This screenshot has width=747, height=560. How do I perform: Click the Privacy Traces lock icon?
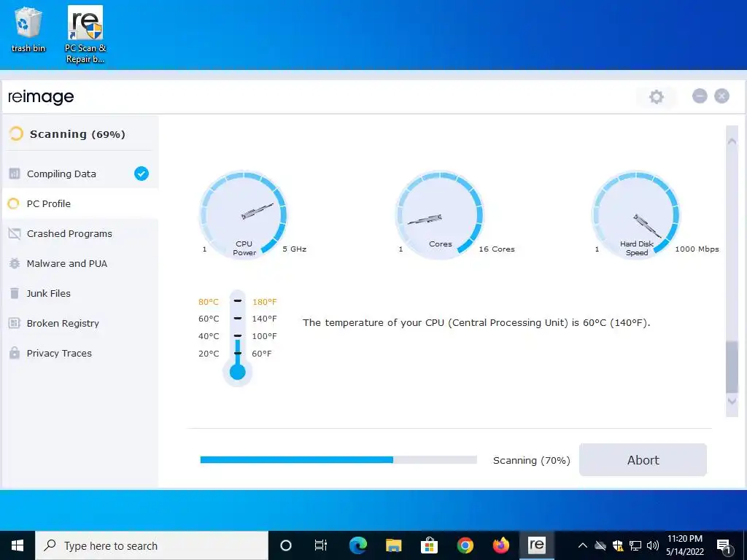(x=15, y=353)
